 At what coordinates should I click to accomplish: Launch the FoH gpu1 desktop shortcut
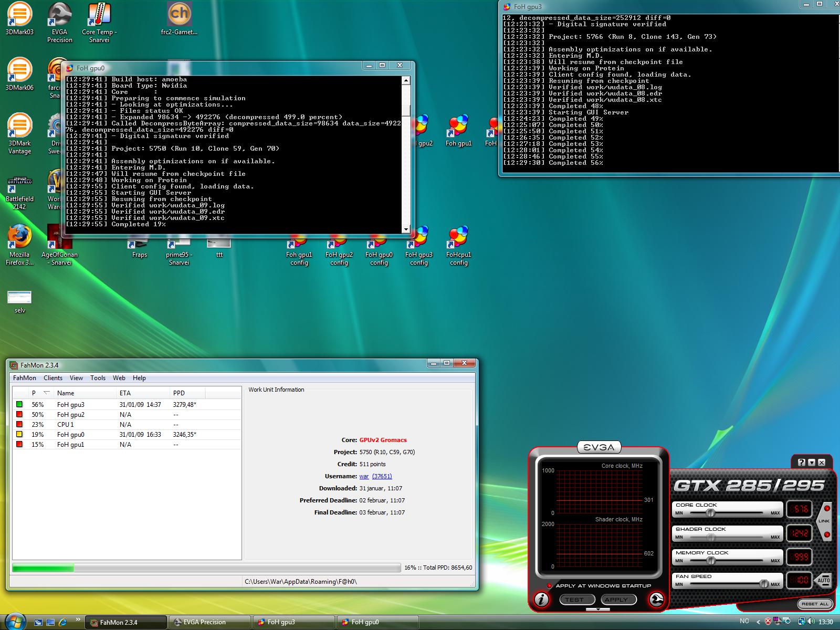coord(458,131)
